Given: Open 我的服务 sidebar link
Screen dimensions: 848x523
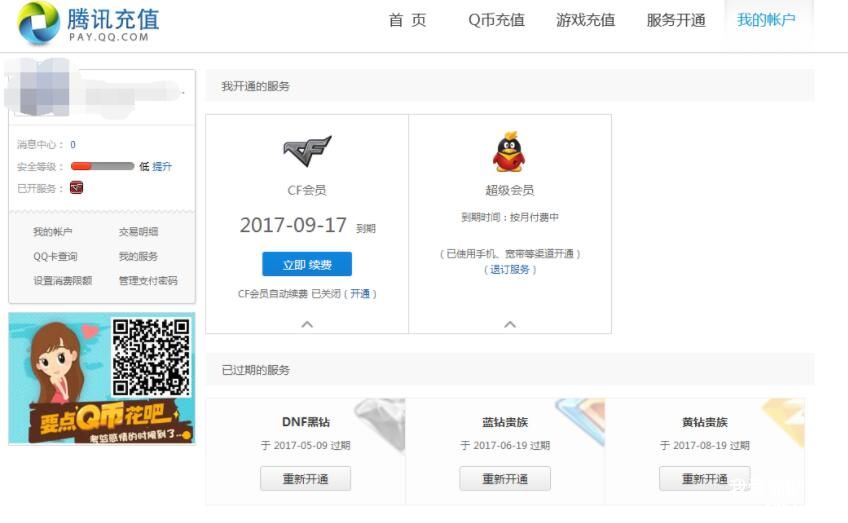Looking at the screenshot, I should 138,256.
